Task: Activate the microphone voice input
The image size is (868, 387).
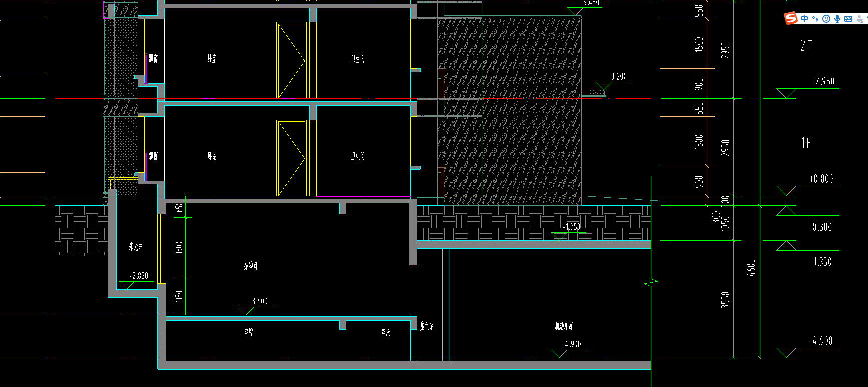Action: (x=837, y=19)
